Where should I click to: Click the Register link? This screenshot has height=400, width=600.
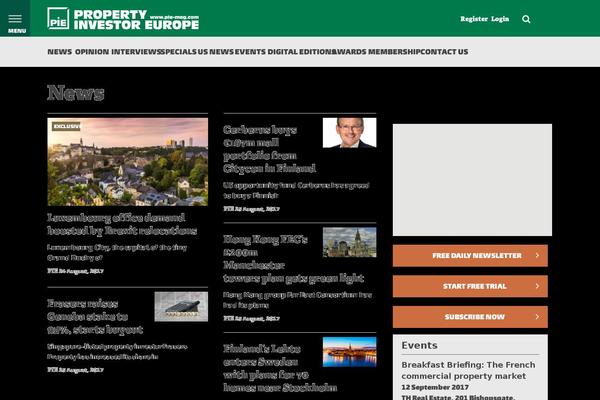[x=474, y=19]
